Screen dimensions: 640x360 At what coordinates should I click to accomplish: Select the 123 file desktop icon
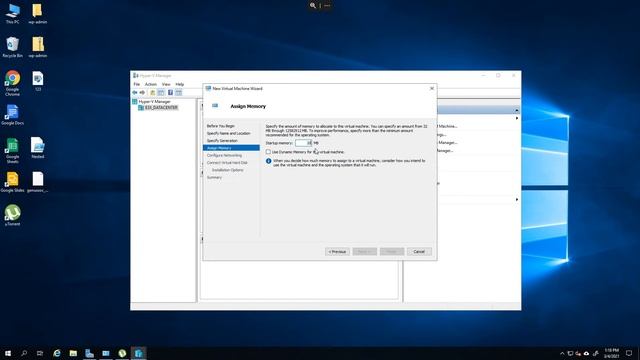tap(38, 81)
